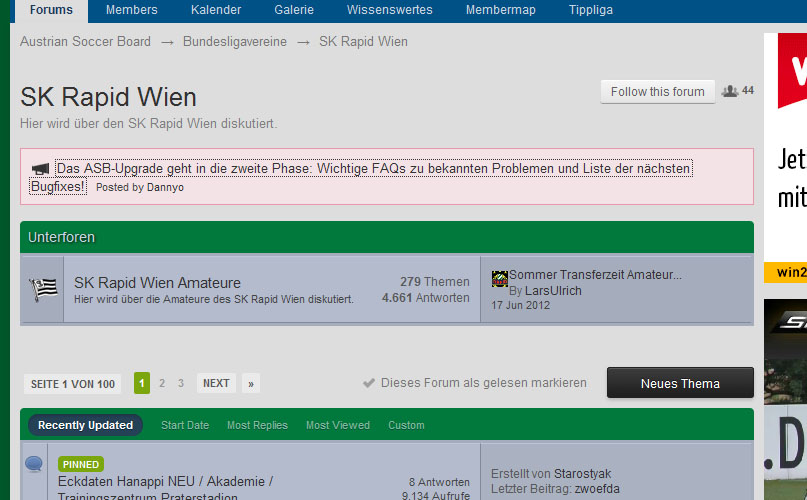Open the Custom sort option
Image resolution: width=807 pixels, height=500 pixels.
coord(406,425)
